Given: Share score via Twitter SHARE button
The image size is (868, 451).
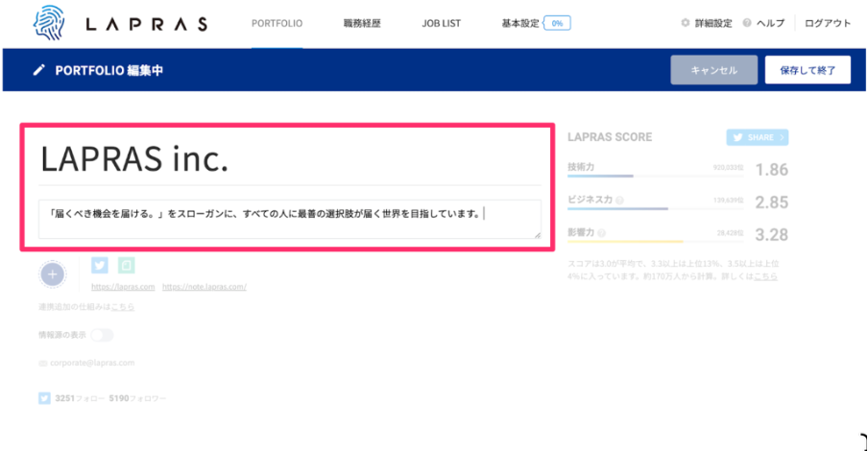Looking at the screenshot, I should tap(758, 137).
